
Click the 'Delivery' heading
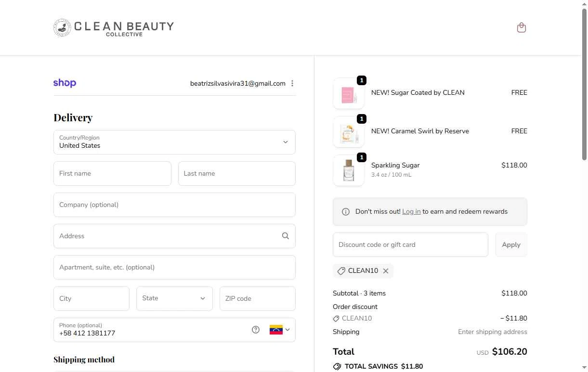tap(73, 117)
